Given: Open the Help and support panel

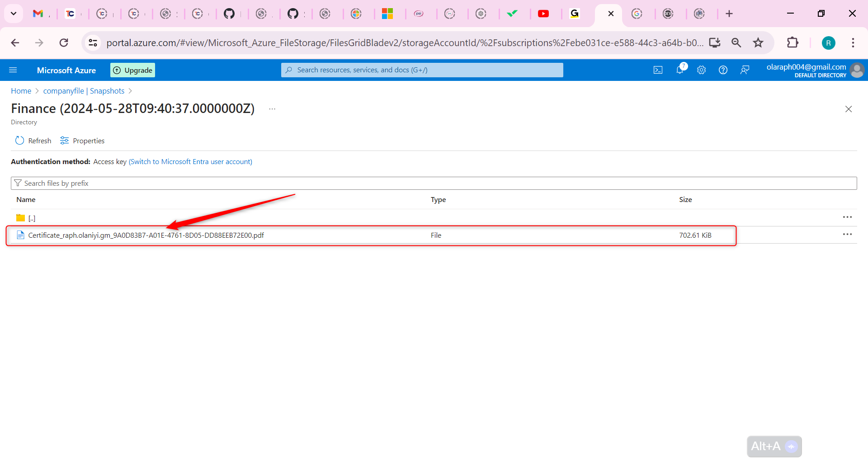Looking at the screenshot, I should click(723, 70).
